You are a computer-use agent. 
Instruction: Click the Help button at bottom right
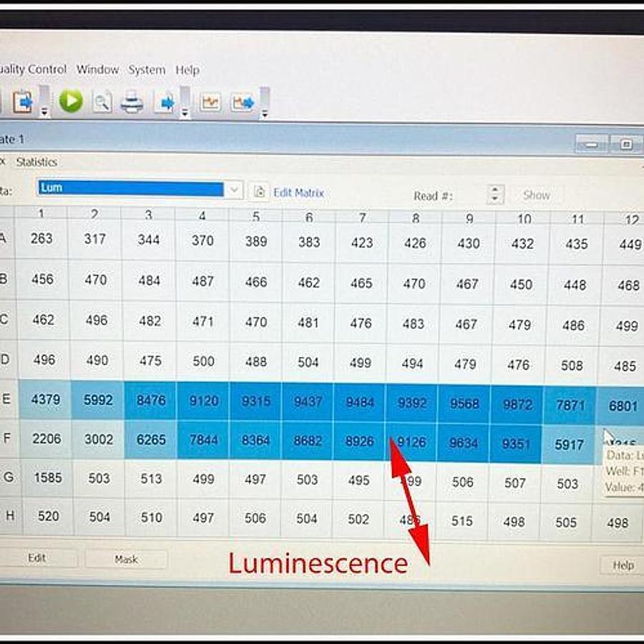click(623, 565)
